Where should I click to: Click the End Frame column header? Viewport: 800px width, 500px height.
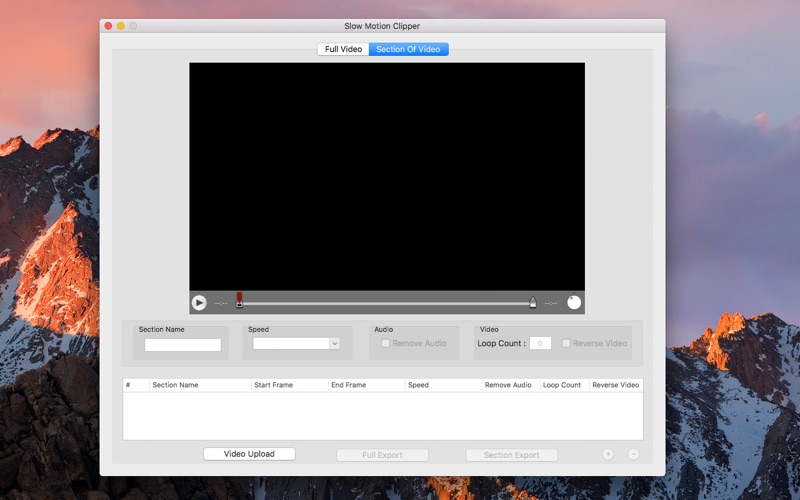click(366, 385)
